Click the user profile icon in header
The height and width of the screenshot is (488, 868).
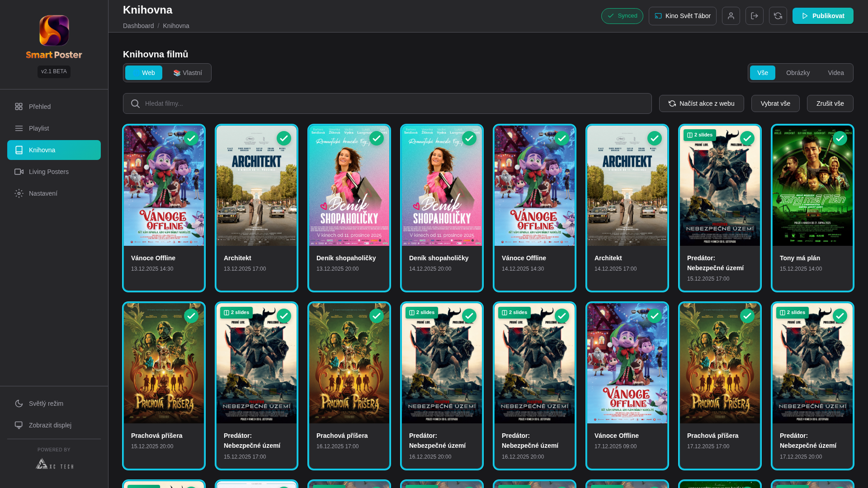(731, 16)
